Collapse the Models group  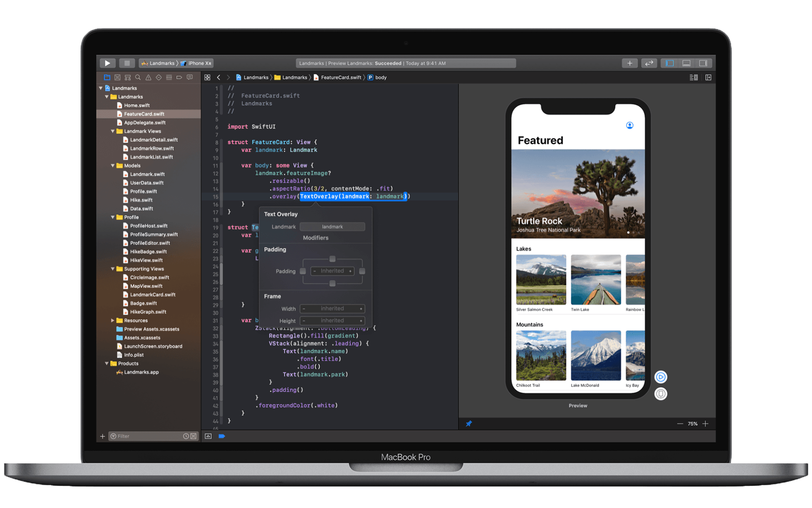click(x=113, y=165)
